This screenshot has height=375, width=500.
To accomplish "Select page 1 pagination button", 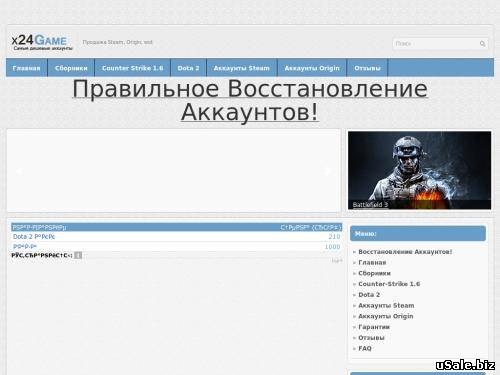I will pos(78,255).
